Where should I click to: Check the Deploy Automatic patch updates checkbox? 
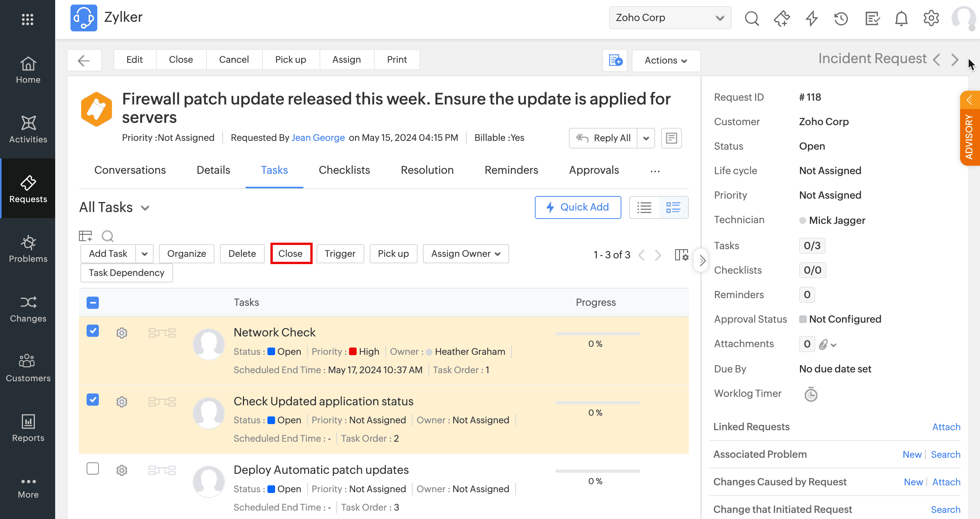[x=93, y=468]
